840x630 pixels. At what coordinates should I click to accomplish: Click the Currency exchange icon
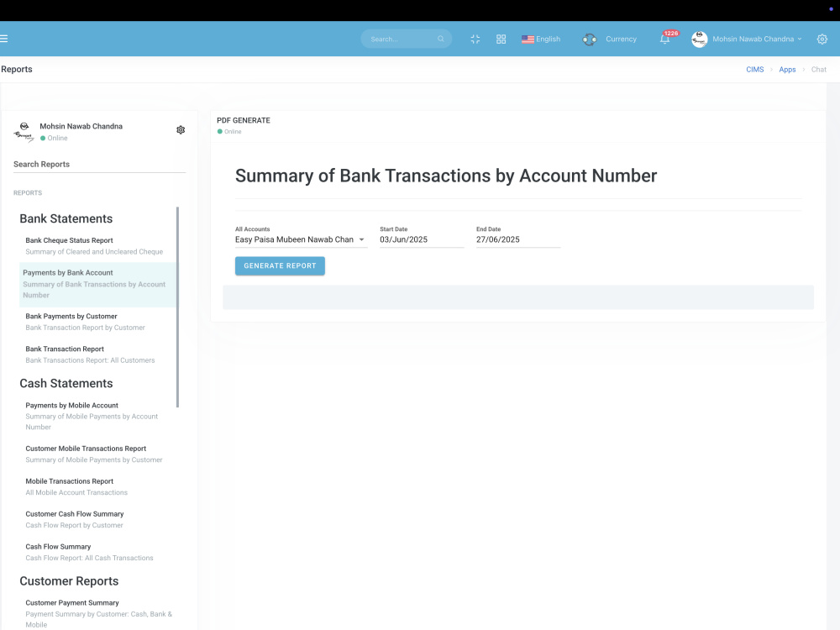click(x=590, y=39)
